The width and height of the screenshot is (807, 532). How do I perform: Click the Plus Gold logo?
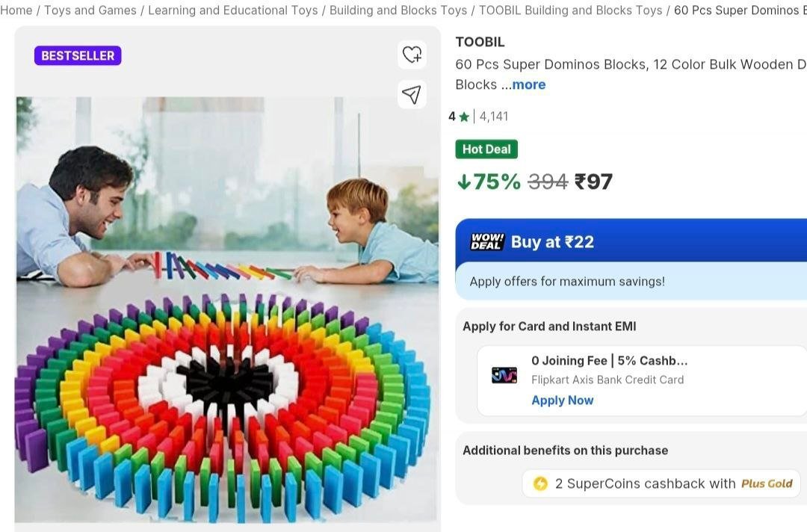(767, 483)
